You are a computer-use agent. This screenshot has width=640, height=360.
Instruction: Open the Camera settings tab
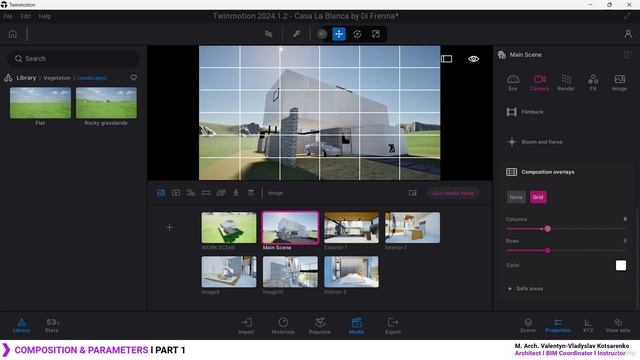tap(539, 82)
